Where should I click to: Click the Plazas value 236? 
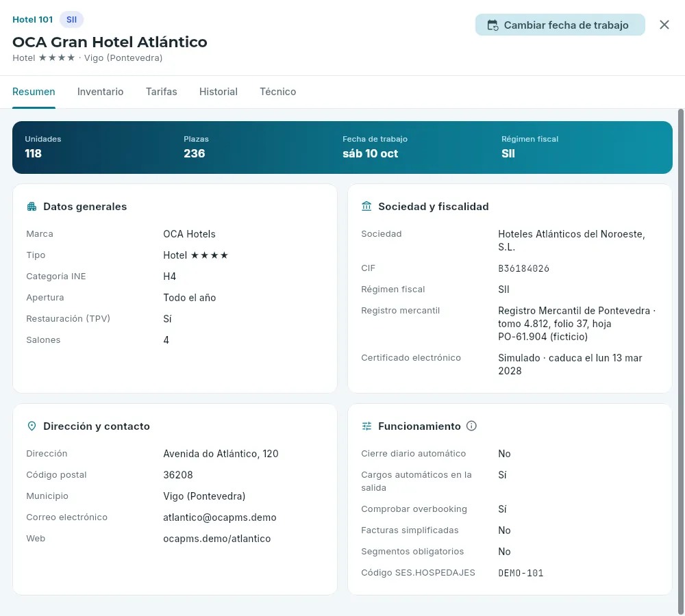(x=195, y=154)
